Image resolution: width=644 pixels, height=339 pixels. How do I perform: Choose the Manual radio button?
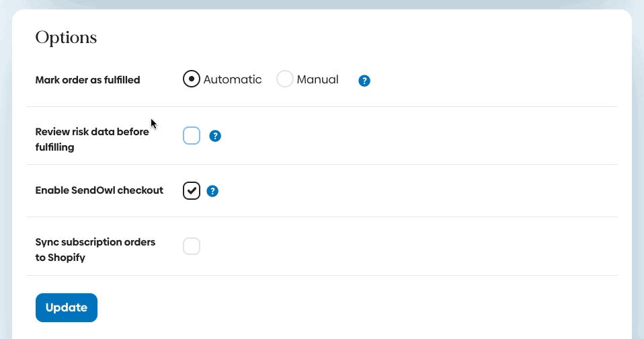(x=285, y=79)
